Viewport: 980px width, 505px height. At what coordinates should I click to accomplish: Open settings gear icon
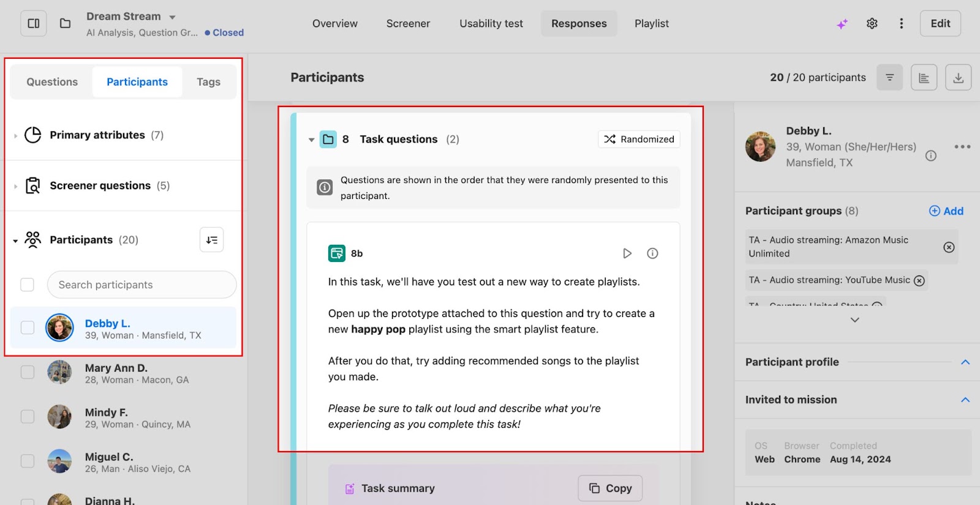coord(872,24)
